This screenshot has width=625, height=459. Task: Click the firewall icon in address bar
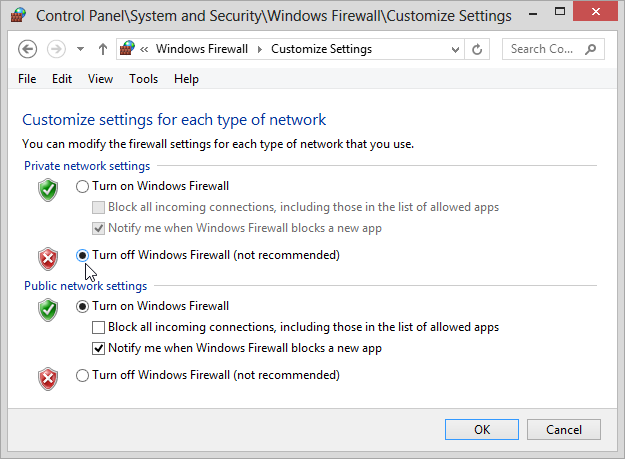click(127, 49)
